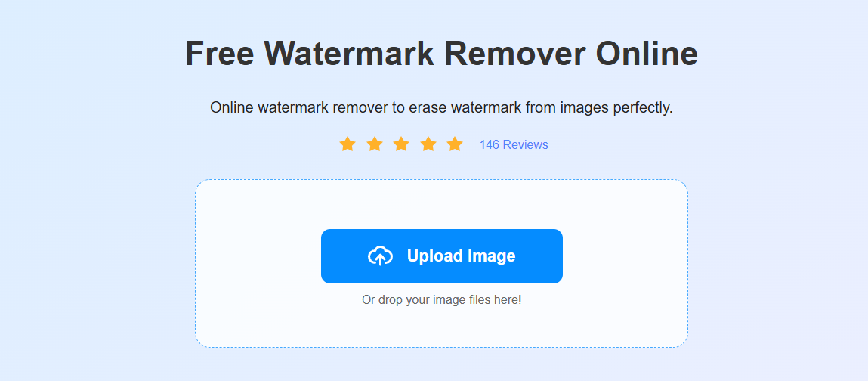Select the second rating star

pos(375,144)
